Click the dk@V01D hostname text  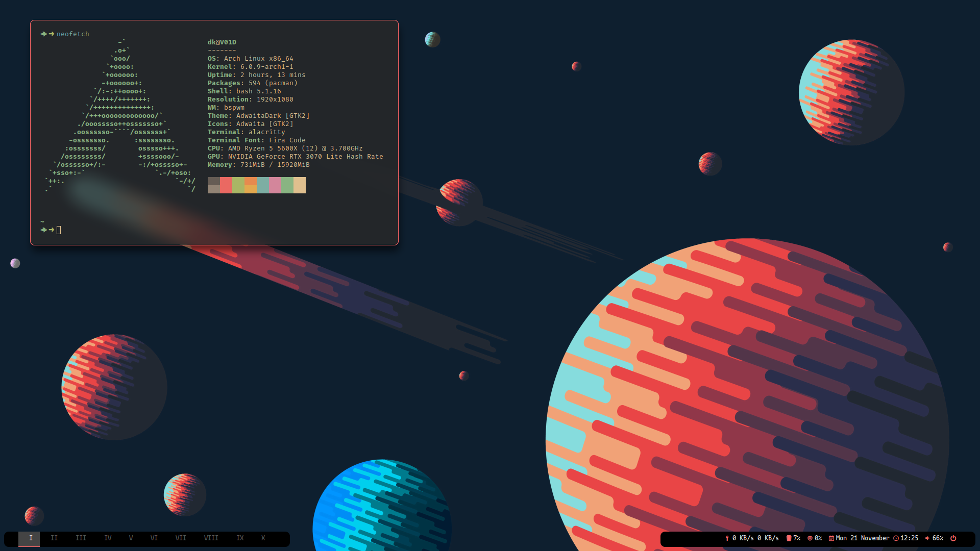(x=222, y=42)
